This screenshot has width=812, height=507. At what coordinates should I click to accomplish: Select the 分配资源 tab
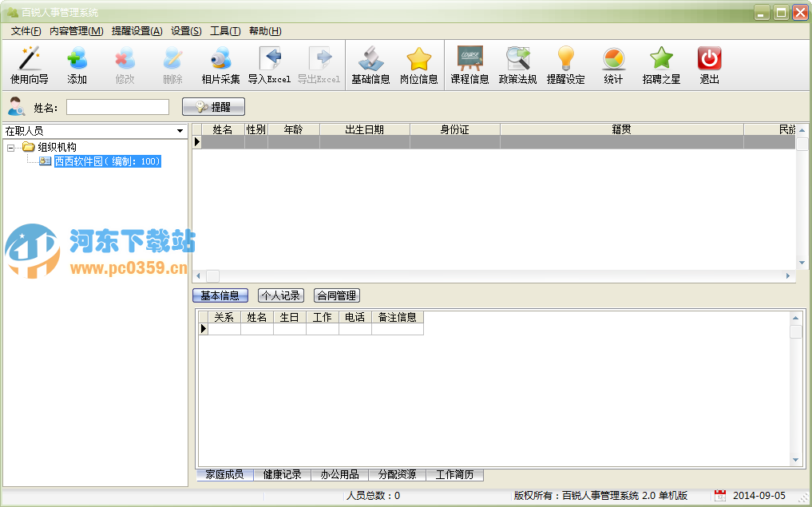coord(397,474)
